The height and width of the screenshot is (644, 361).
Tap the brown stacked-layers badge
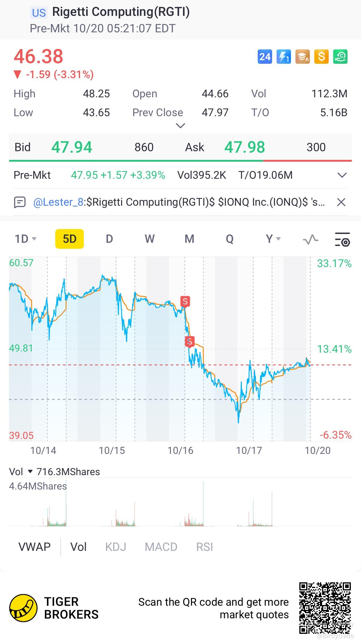[302, 57]
